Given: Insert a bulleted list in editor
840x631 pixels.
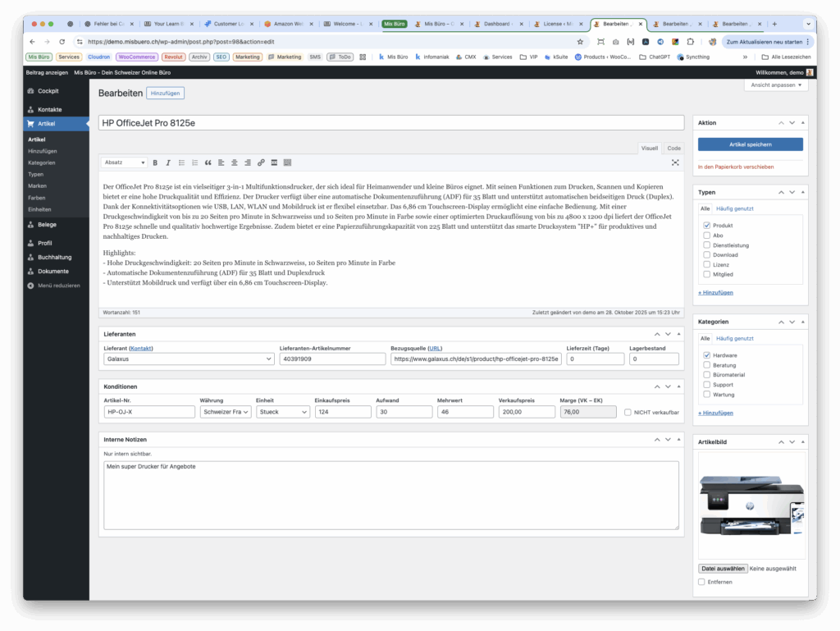Looking at the screenshot, I should click(x=181, y=162).
